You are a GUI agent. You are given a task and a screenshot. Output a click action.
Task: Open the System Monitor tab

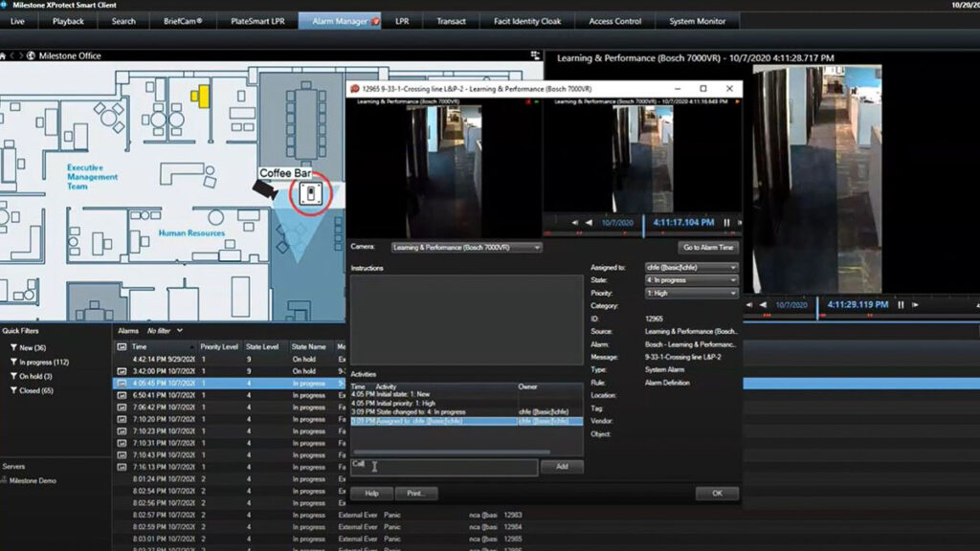[697, 21]
